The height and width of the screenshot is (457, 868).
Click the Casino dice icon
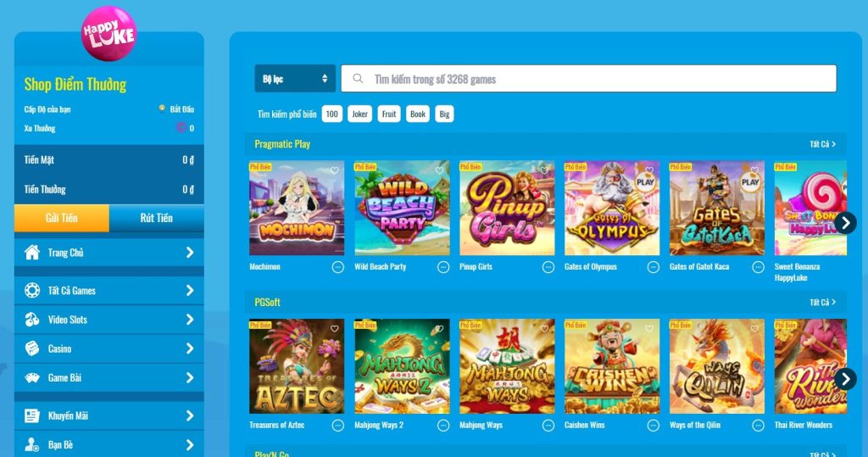click(32, 348)
